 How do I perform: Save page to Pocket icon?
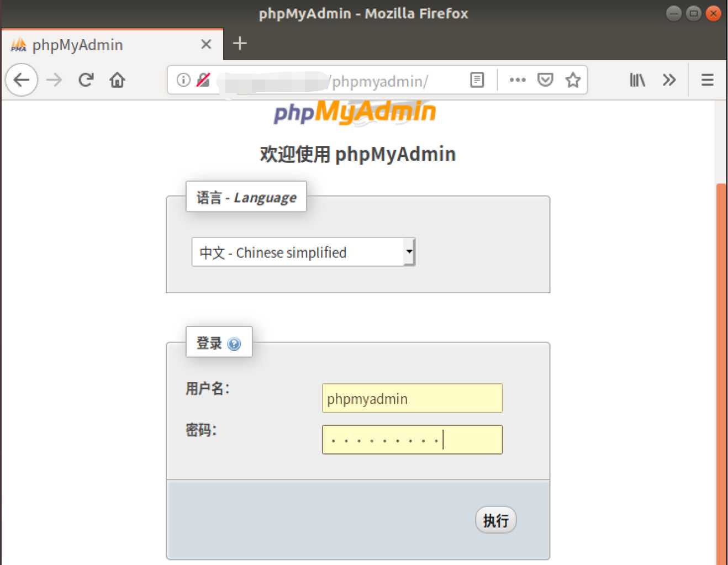545,80
